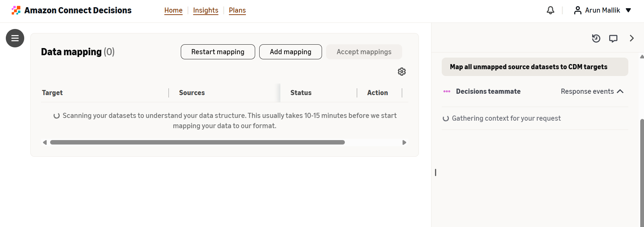This screenshot has width=644, height=227.
Task: Start a new chat via speech bubble icon
Action: point(613,39)
